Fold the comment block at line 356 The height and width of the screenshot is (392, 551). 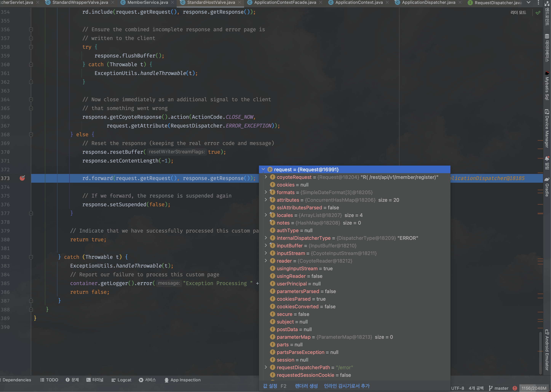coord(31,29)
